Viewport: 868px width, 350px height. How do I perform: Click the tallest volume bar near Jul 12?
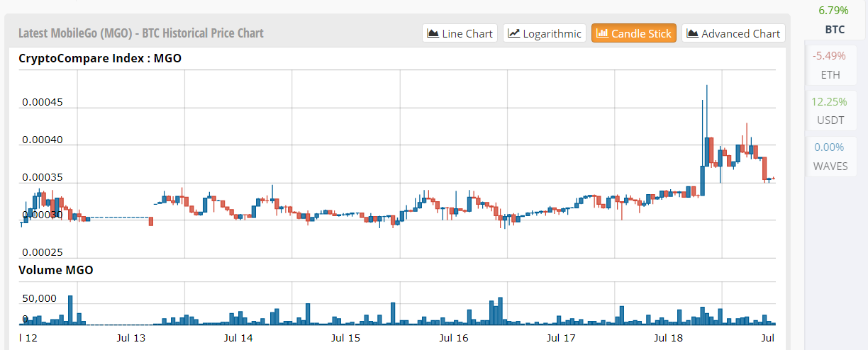[x=70, y=309]
